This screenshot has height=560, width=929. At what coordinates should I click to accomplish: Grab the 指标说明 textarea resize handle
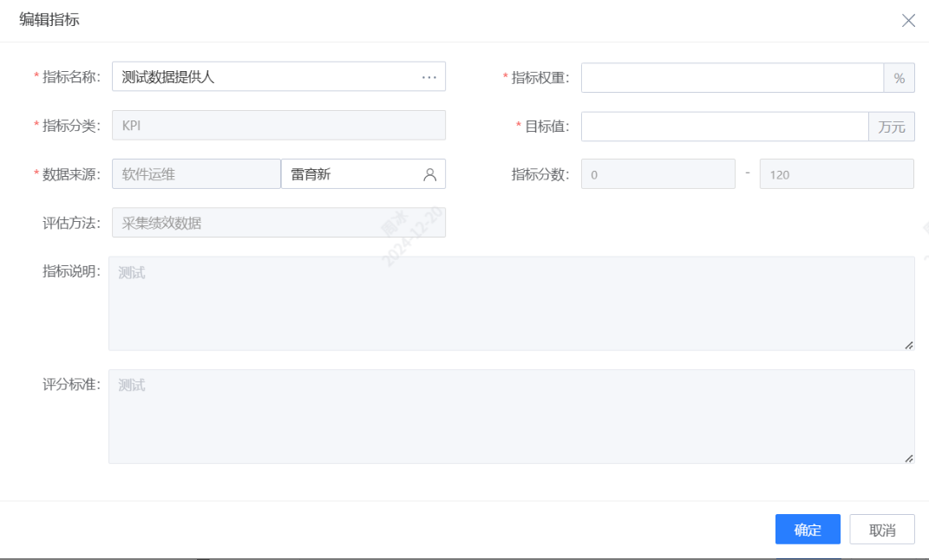point(908,345)
